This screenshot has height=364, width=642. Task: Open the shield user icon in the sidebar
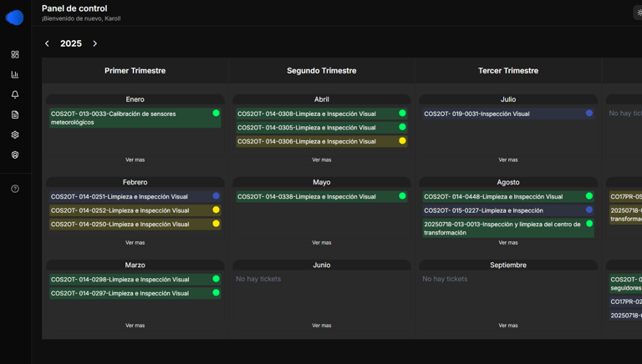coord(15,154)
